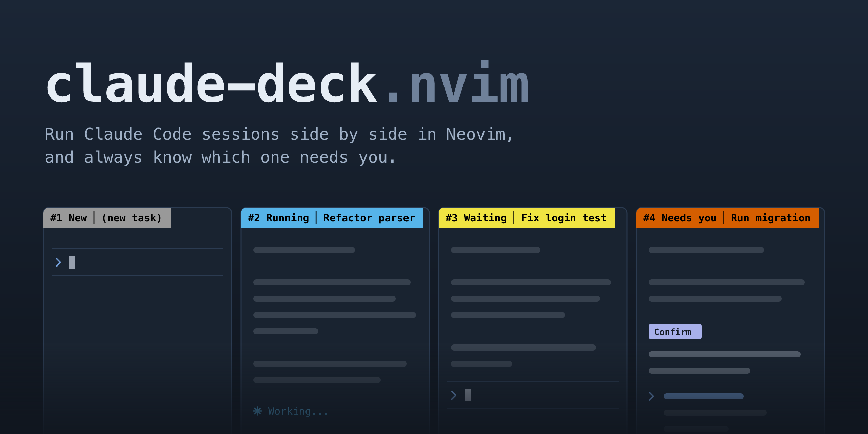Image resolution: width=868 pixels, height=434 pixels.
Task: Select the '#4 Needs you Run migration' tab
Action: click(x=728, y=218)
